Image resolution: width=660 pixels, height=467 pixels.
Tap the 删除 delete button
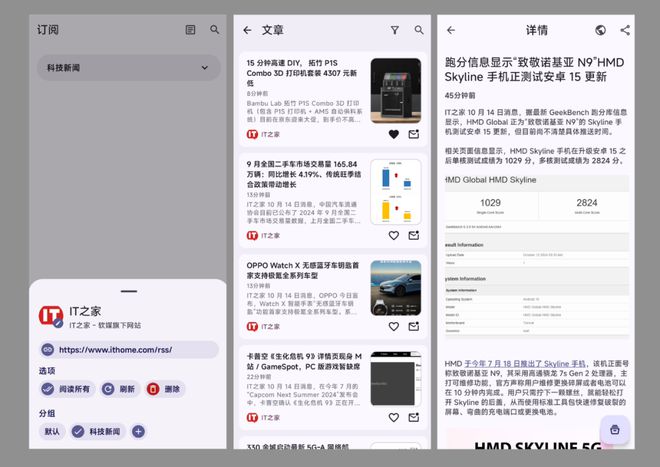coord(165,389)
